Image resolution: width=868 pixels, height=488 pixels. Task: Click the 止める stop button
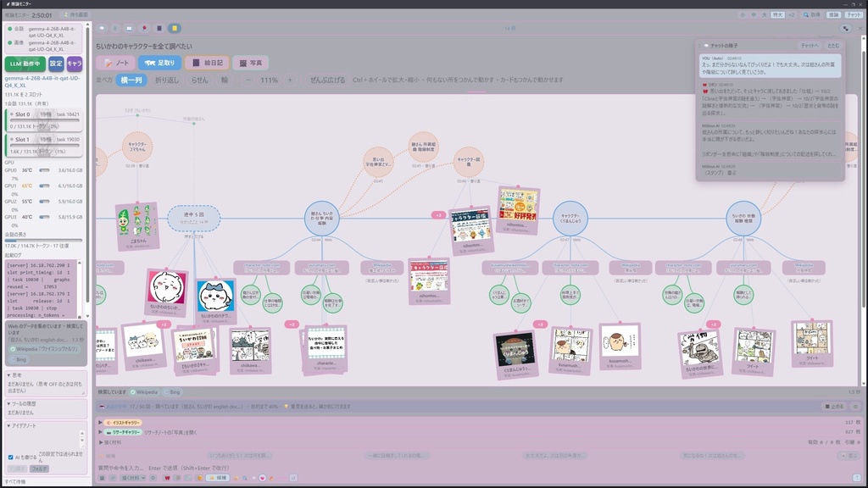(x=834, y=407)
